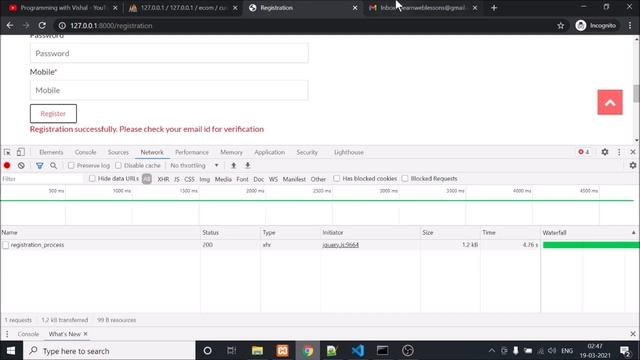Open the Performance tab
Screen dimensions: 640x360
pyautogui.click(x=192, y=152)
